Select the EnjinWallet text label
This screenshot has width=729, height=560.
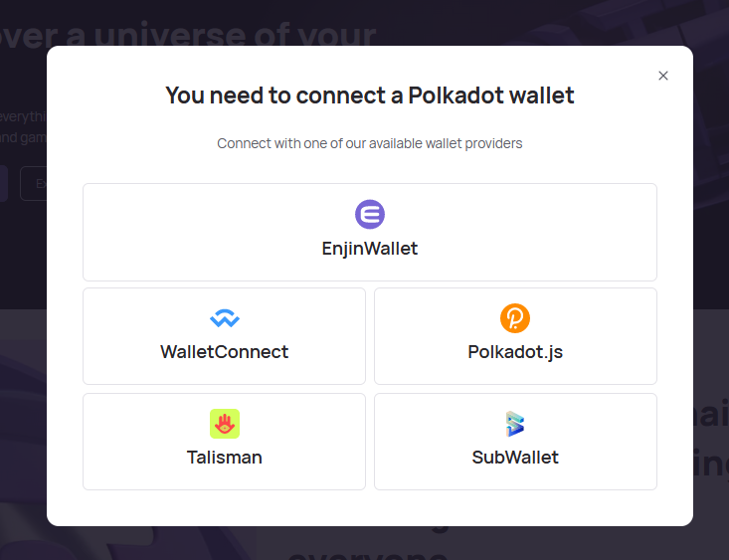pyautogui.click(x=370, y=249)
